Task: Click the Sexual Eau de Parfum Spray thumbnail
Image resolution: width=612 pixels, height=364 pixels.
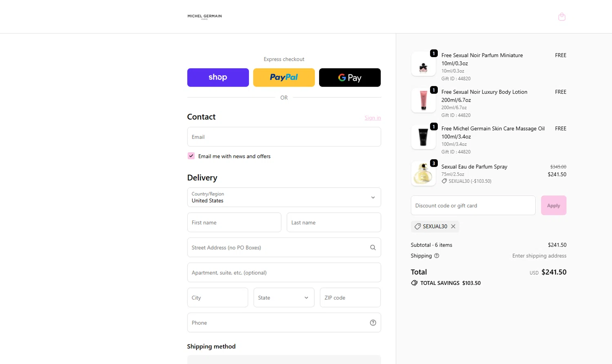Action: [x=423, y=173]
